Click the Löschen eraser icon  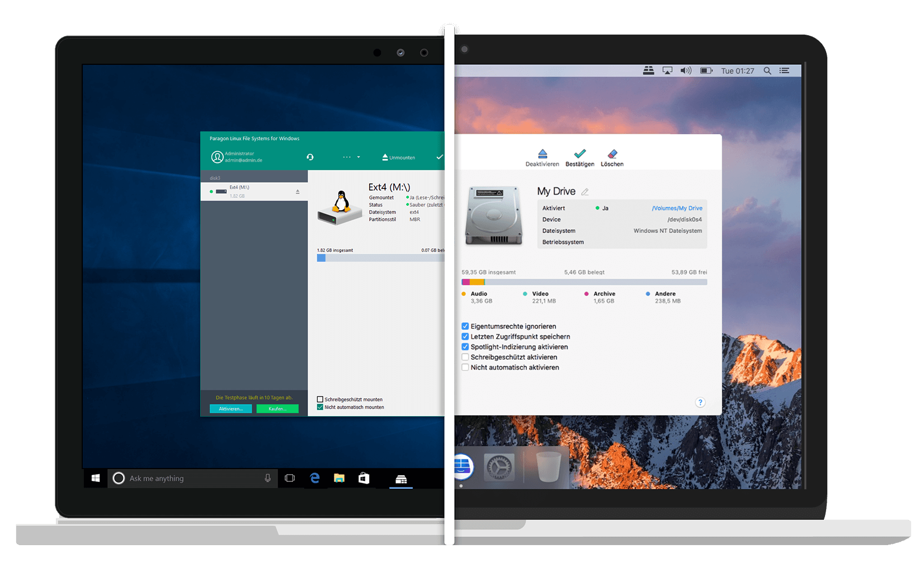click(612, 154)
